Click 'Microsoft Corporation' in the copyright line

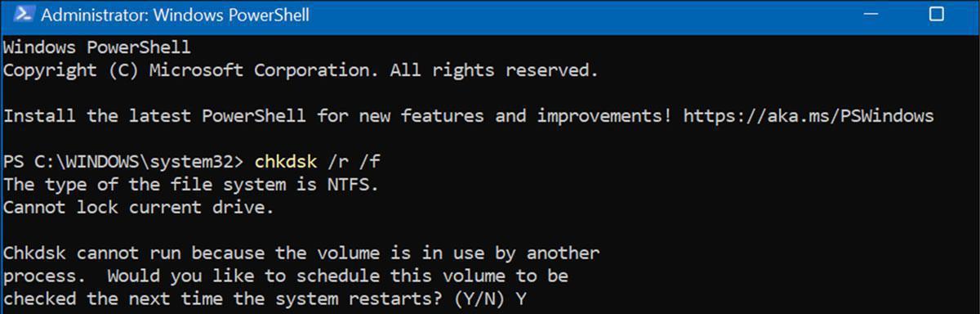click(264, 70)
